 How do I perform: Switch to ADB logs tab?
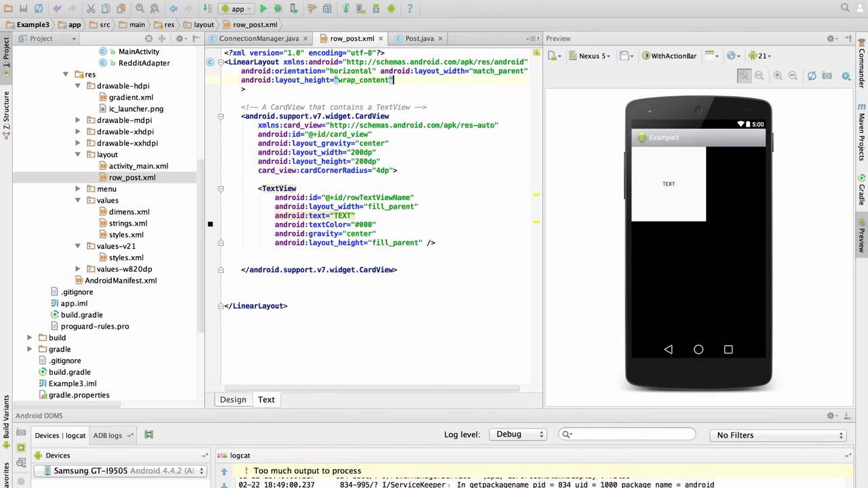tap(113, 435)
